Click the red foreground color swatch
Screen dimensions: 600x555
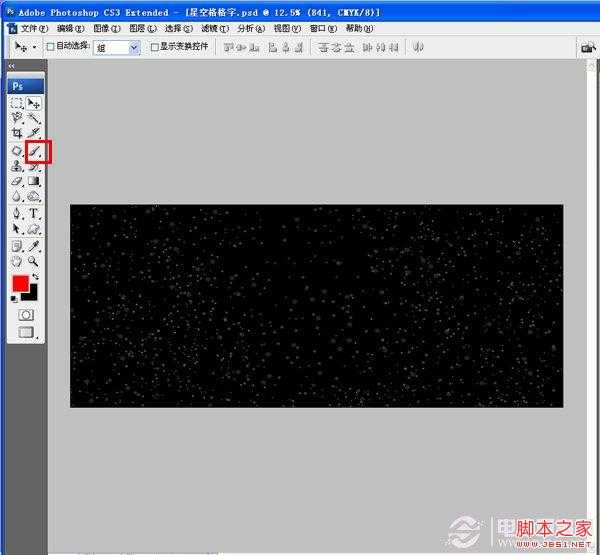pyautogui.click(x=20, y=283)
